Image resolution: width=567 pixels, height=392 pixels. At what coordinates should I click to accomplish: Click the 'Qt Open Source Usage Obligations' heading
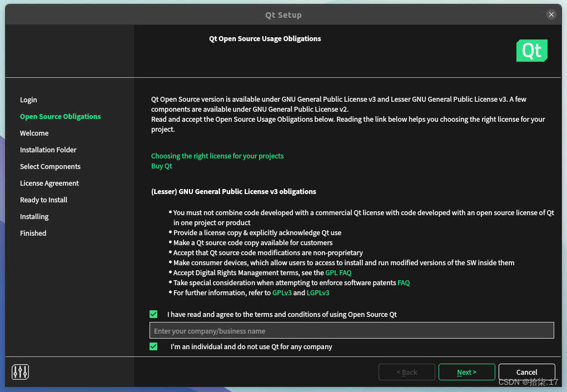coord(265,39)
